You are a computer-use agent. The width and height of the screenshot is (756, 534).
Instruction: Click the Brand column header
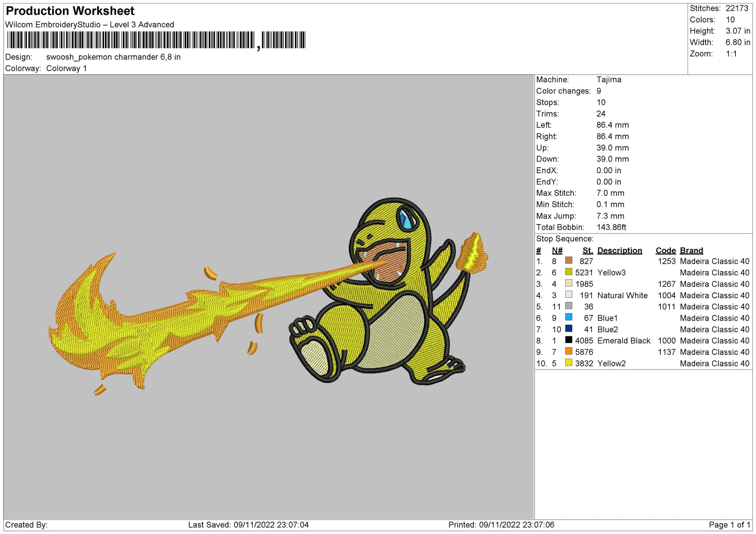coord(692,250)
